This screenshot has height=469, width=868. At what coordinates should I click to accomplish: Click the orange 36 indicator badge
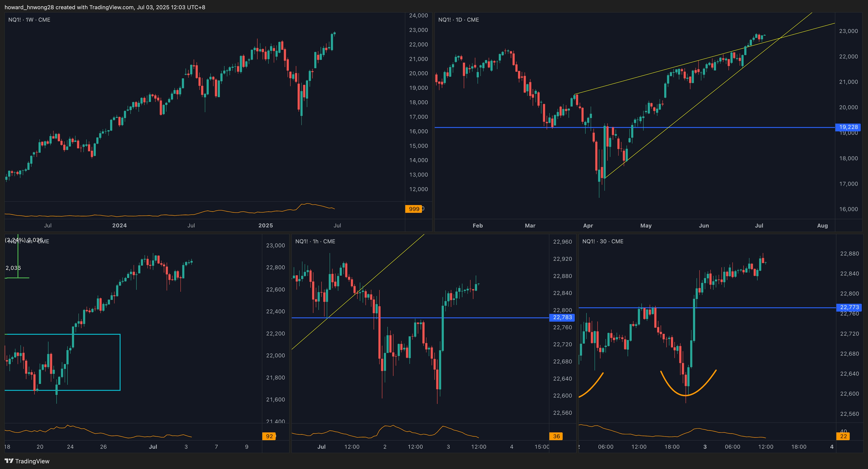pos(556,436)
